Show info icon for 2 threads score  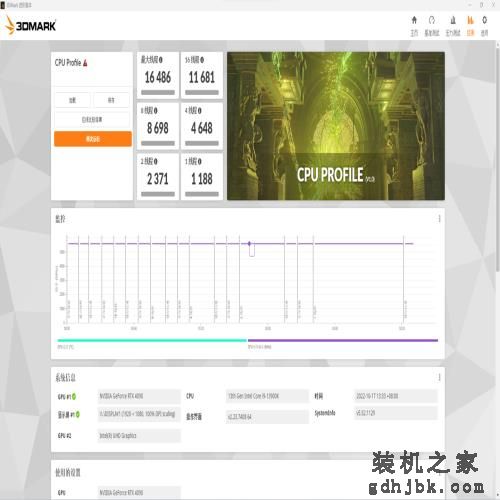[155, 162]
